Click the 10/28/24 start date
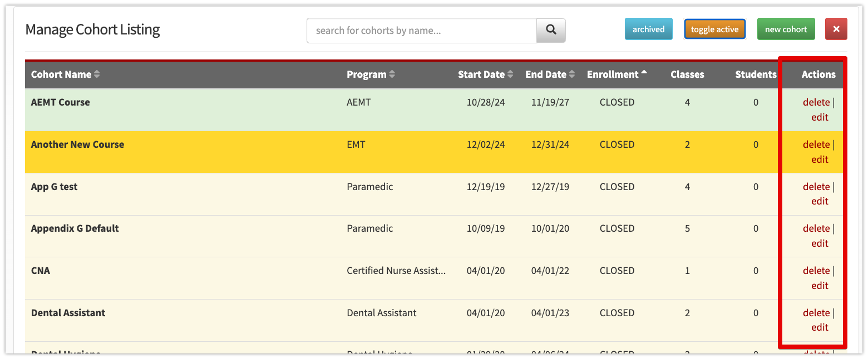Image resolution: width=868 pixels, height=359 pixels. [486, 102]
